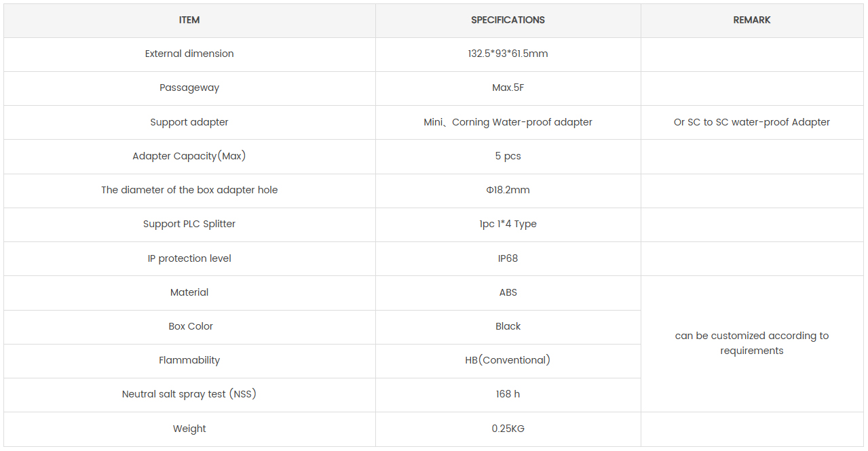Click the Box Color row label
Viewport: 868px width, 451px height.
(191, 326)
